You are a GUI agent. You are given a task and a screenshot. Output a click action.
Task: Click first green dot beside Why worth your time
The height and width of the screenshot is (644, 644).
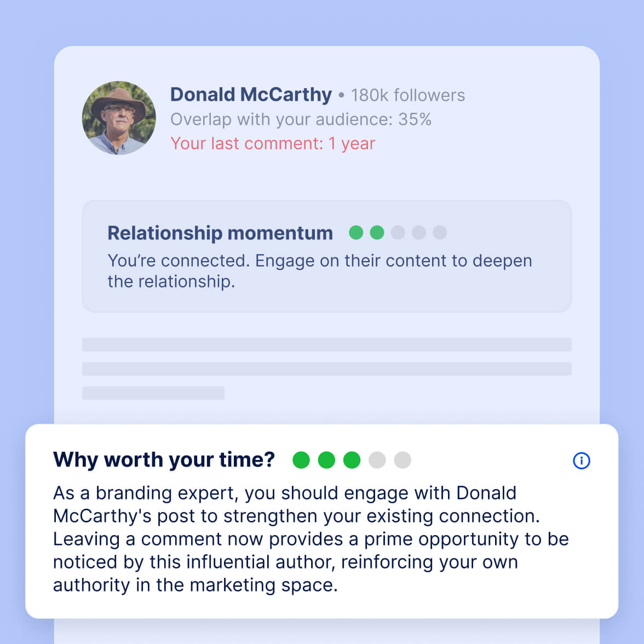(301, 460)
